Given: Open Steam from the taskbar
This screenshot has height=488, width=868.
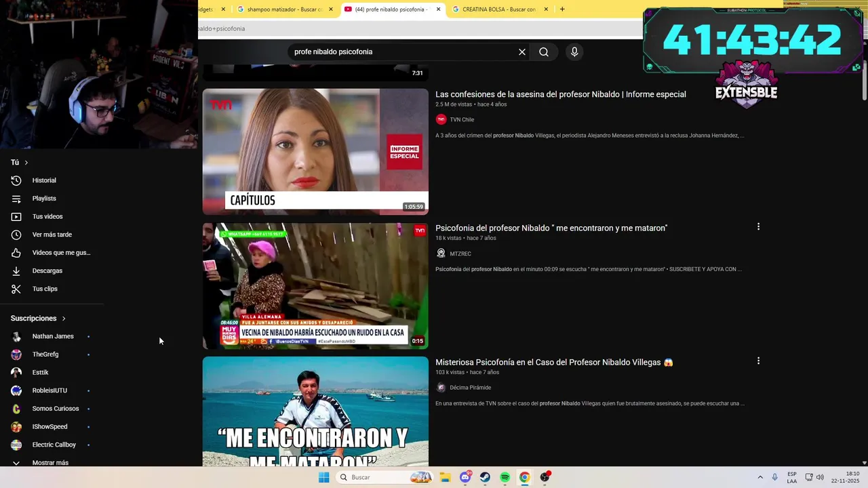Looking at the screenshot, I should (x=485, y=477).
